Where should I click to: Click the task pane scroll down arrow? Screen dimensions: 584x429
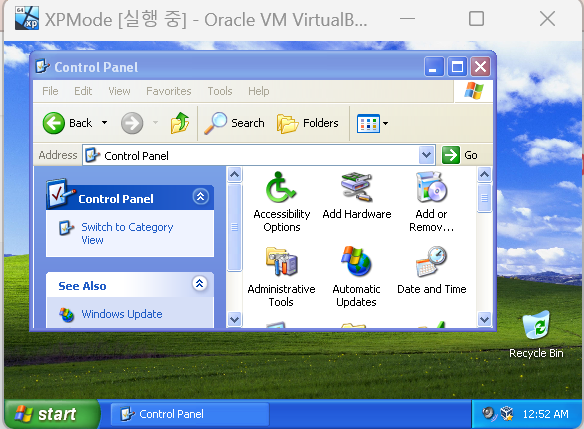coord(234,319)
